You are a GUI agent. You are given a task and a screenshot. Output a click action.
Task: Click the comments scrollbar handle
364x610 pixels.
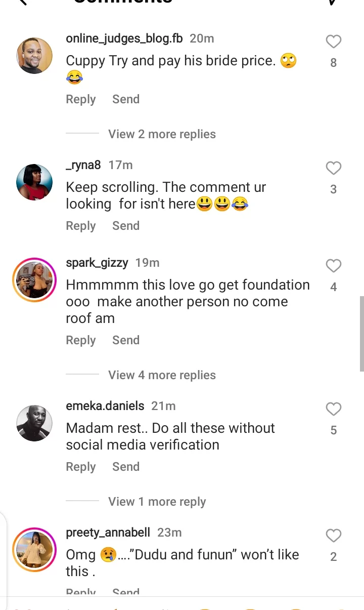coord(361,334)
